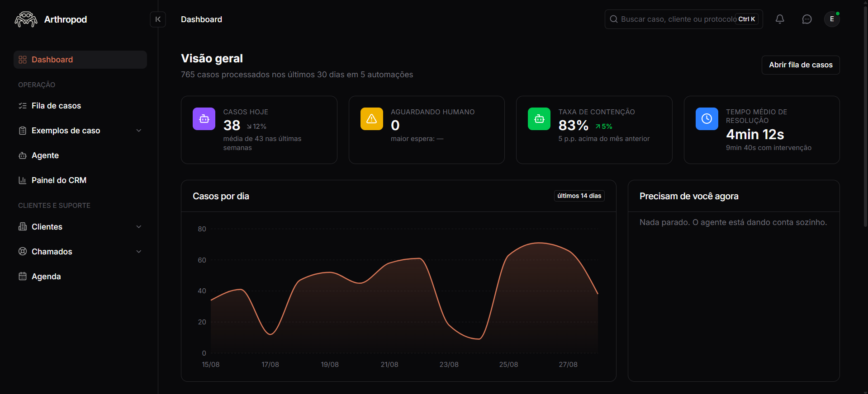Click the Precisam de você agora title

[x=689, y=196]
